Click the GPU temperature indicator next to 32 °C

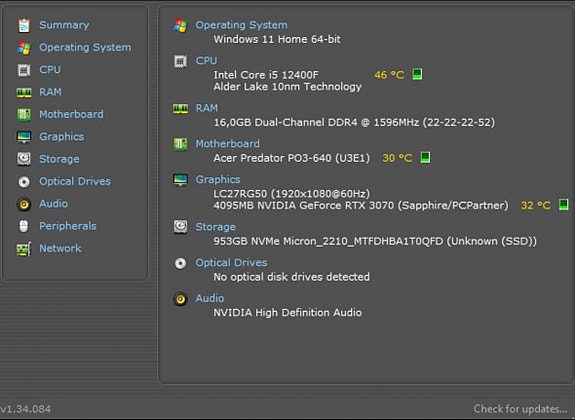tap(564, 204)
